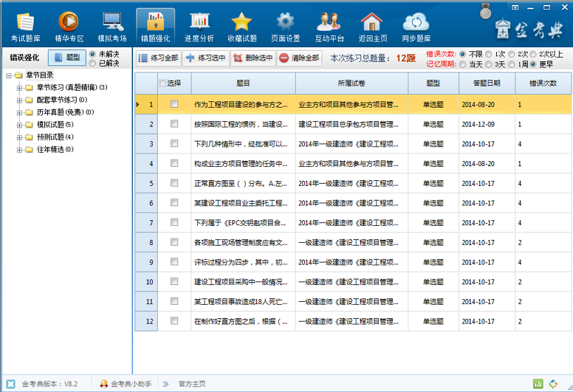This screenshot has width=573, height=392.
Task: Click the small menu icon beside minimize
Action: pyautogui.click(x=515, y=7)
